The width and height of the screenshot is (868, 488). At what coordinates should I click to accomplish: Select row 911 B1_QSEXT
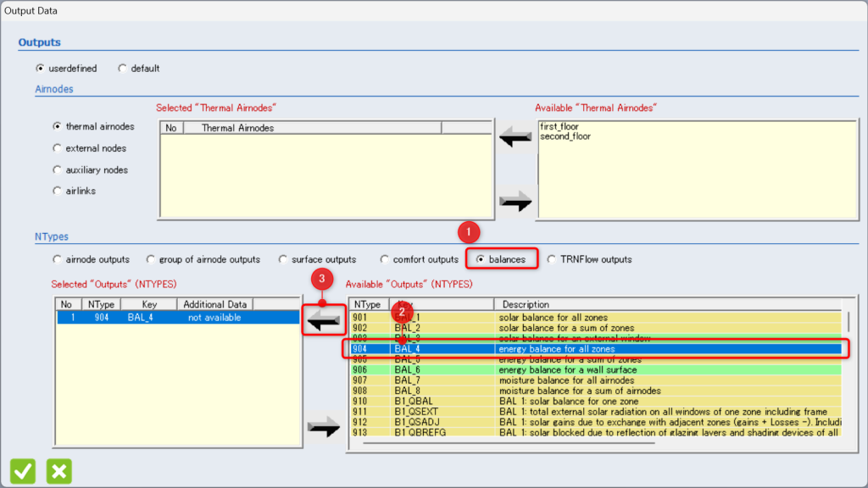[596, 412]
